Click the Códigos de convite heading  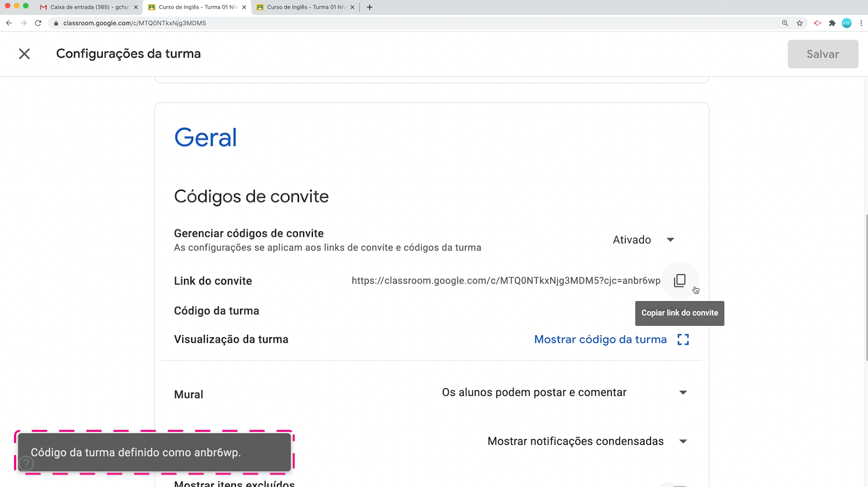251,197
